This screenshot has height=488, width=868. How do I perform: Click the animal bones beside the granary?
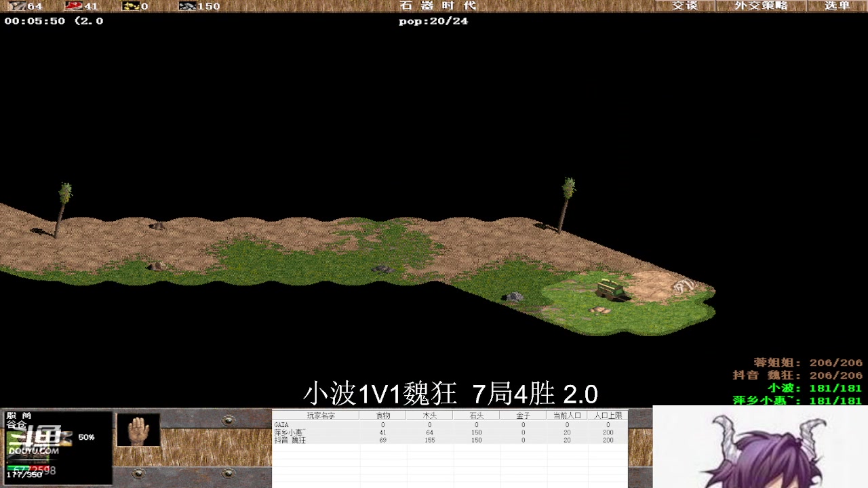(x=684, y=287)
